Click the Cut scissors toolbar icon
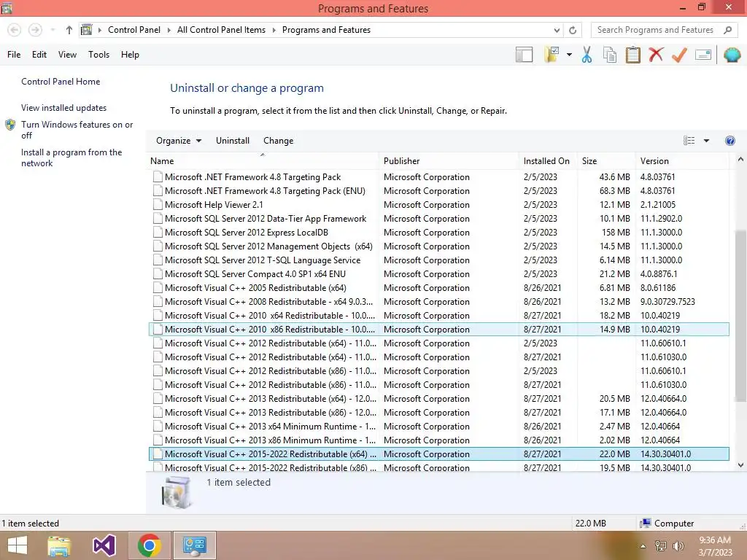The width and height of the screenshot is (747, 560). click(587, 55)
